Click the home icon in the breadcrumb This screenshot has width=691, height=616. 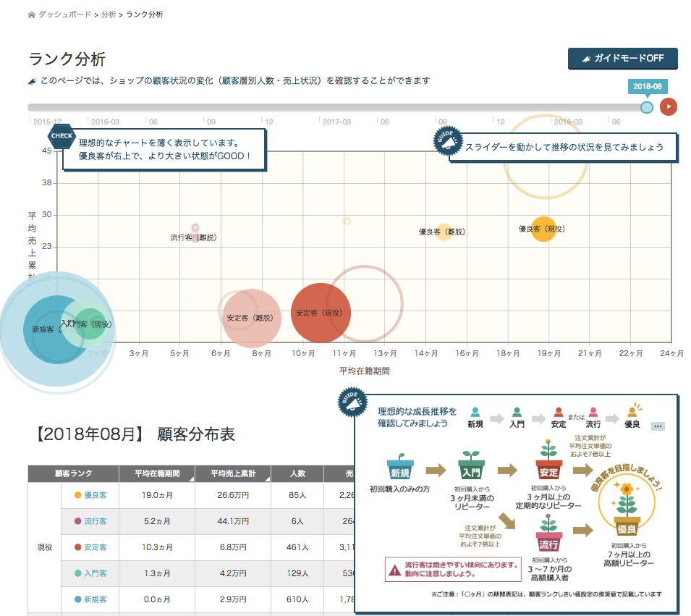coord(31,14)
